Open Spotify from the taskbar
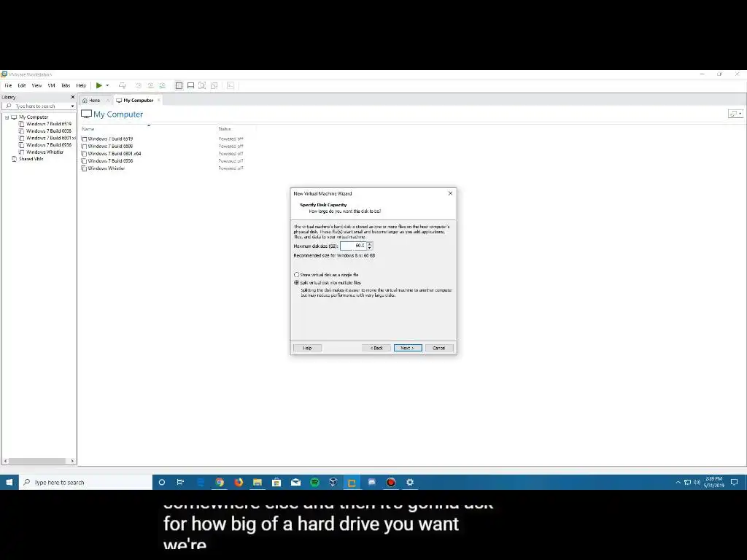Screen dimensions: 747x560 (x=314, y=483)
